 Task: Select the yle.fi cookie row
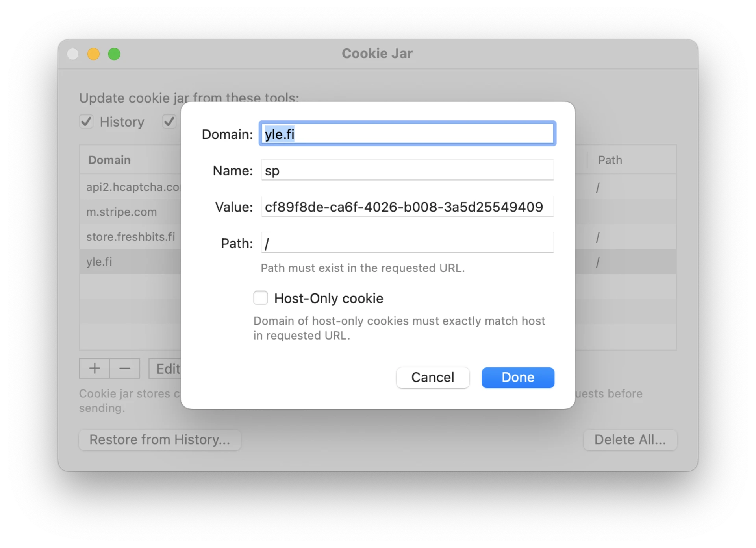coord(99,262)
